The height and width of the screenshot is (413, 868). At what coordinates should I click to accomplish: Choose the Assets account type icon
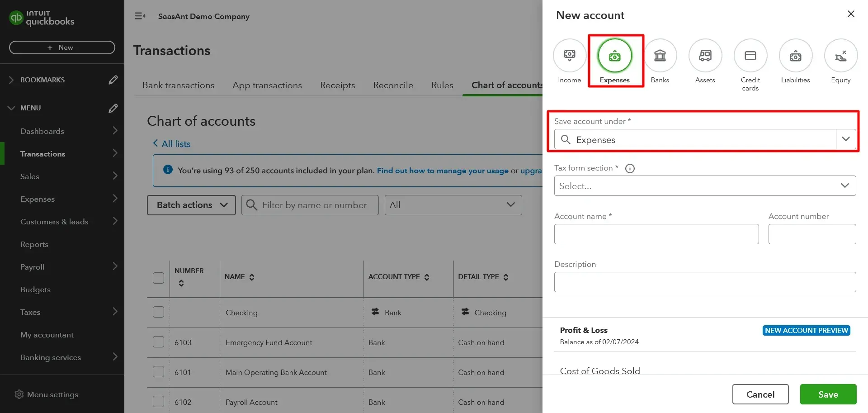click(705, 56)
